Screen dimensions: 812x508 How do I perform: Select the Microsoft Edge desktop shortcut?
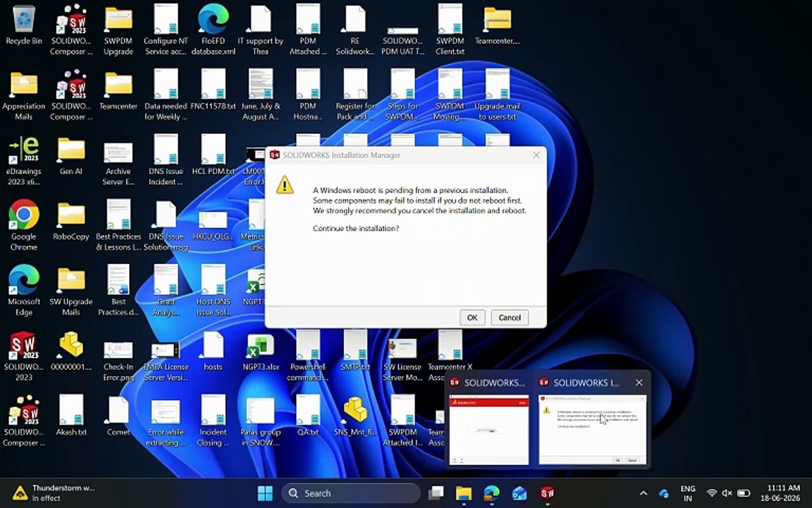tap(23, 291)
